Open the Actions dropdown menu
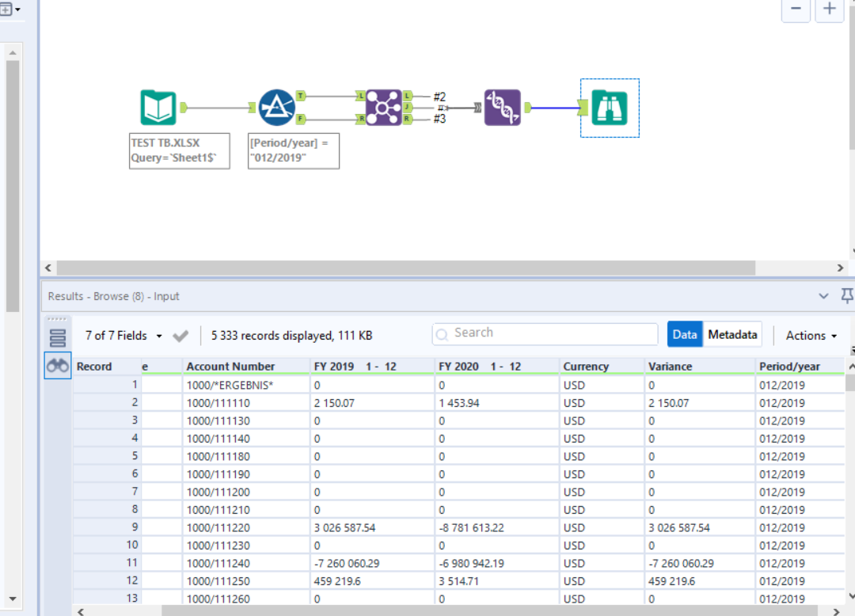The image size is (855, 616). coord(809,335)
